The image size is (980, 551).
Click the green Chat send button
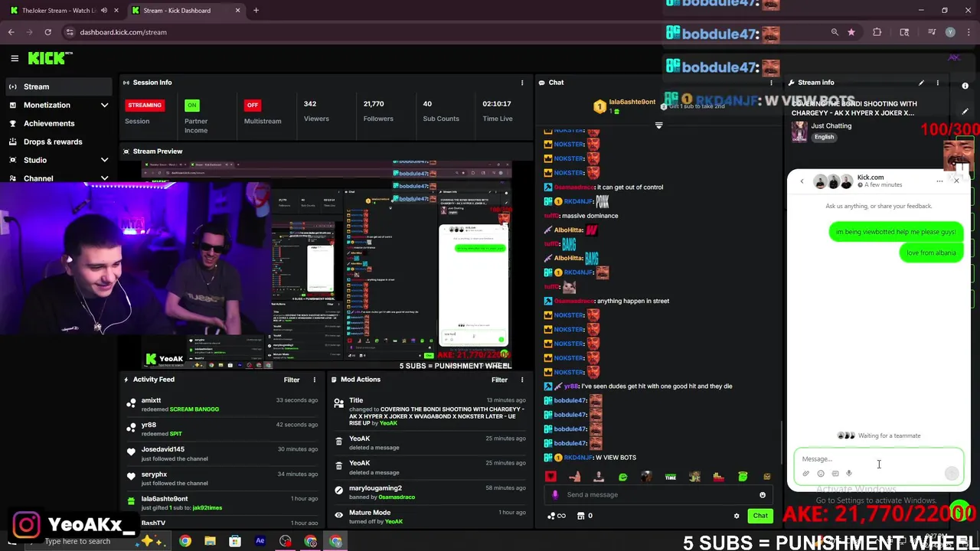click(760, 516)
